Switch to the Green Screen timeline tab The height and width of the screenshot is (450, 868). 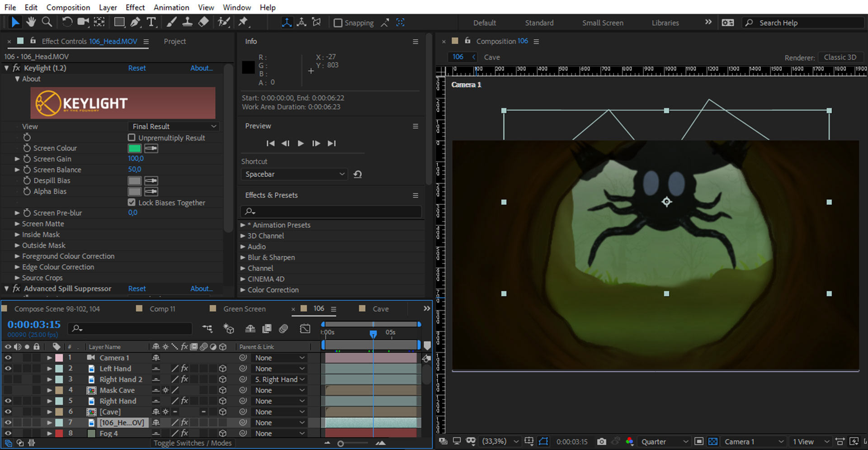(245, 309)
